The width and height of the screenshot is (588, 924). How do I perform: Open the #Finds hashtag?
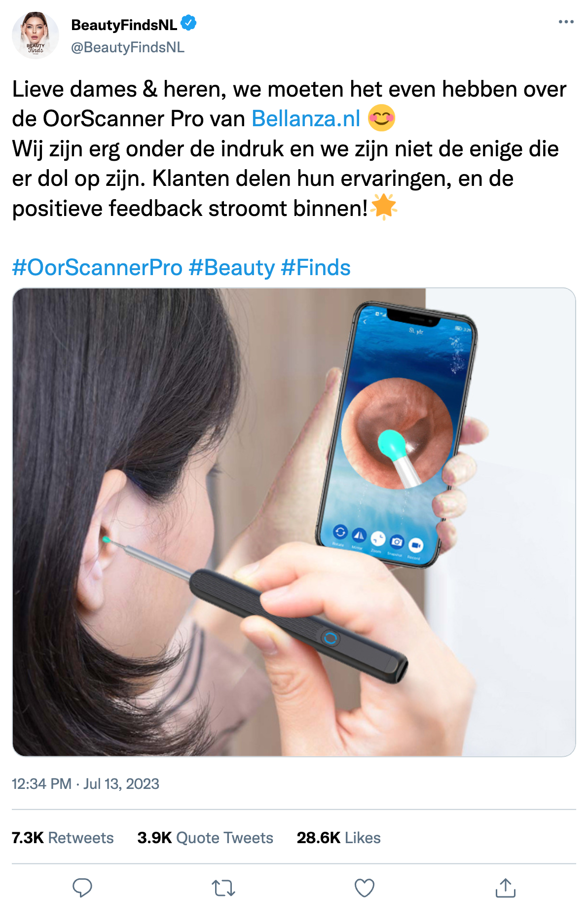pyautogui.click(x=316, y=268)
